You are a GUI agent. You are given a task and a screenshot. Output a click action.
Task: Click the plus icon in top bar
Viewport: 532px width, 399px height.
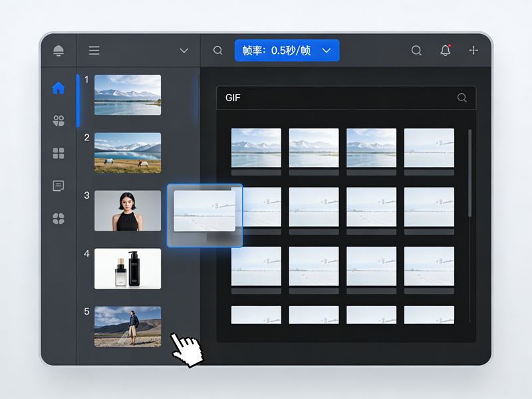pyautogui.click(x=473, y=51)
